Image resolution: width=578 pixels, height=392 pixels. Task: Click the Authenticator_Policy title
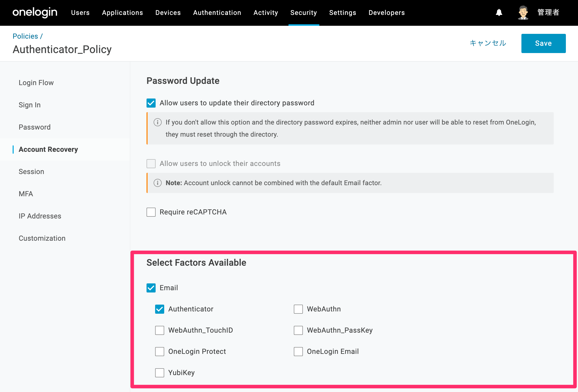click(x=62, y=50)
